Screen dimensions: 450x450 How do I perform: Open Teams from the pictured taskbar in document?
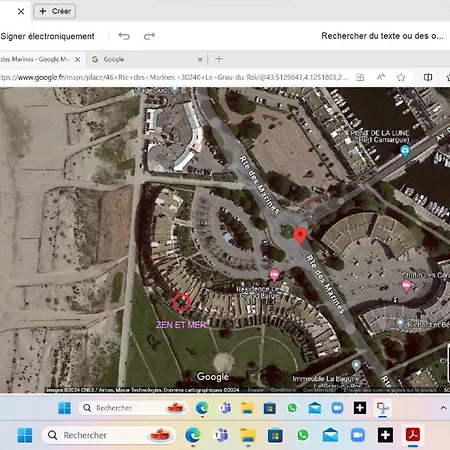[x=225, y=408]
